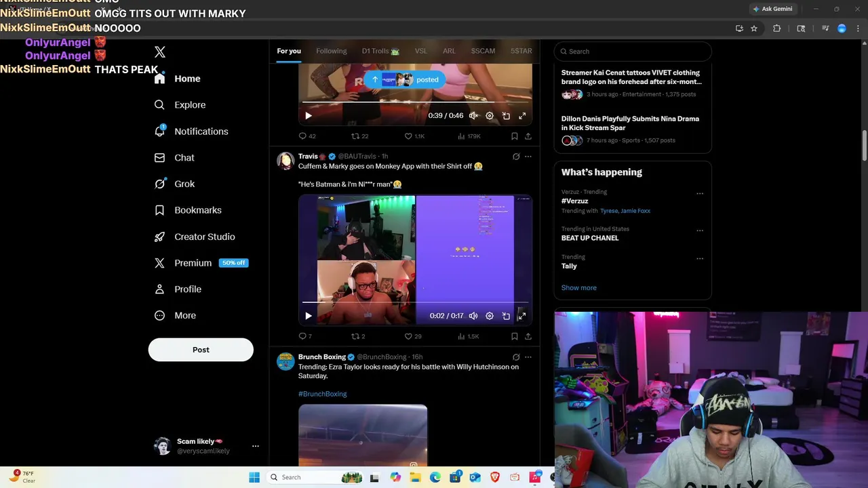Screen dimensions: 868x488
Task: Click the page vertical scrollbar
Action: 864,144
